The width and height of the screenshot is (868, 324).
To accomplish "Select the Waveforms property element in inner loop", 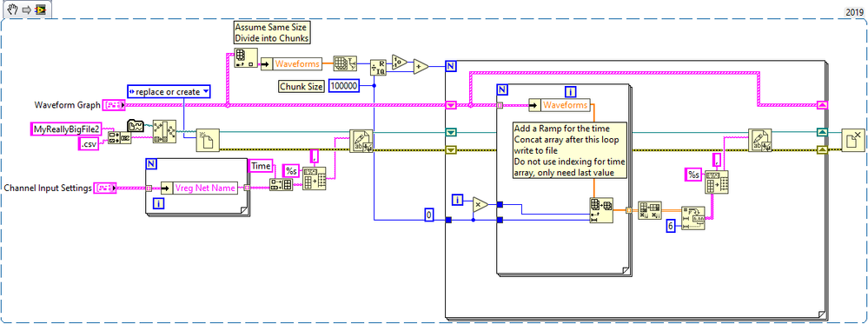I will pyautogui.click(x=567, y=104).
